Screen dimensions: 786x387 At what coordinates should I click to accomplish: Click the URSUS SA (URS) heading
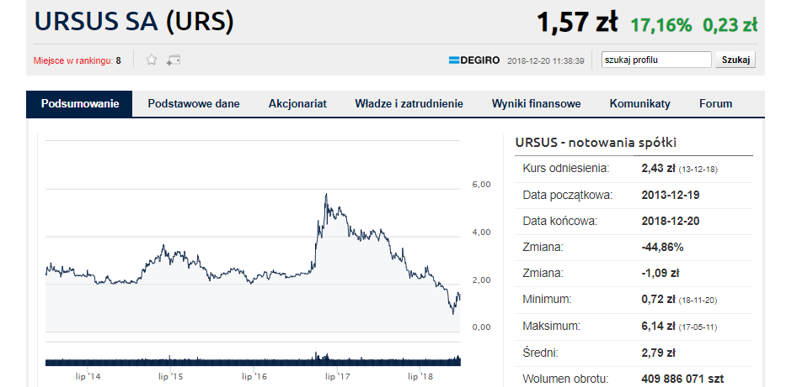(x=134, y=22)
